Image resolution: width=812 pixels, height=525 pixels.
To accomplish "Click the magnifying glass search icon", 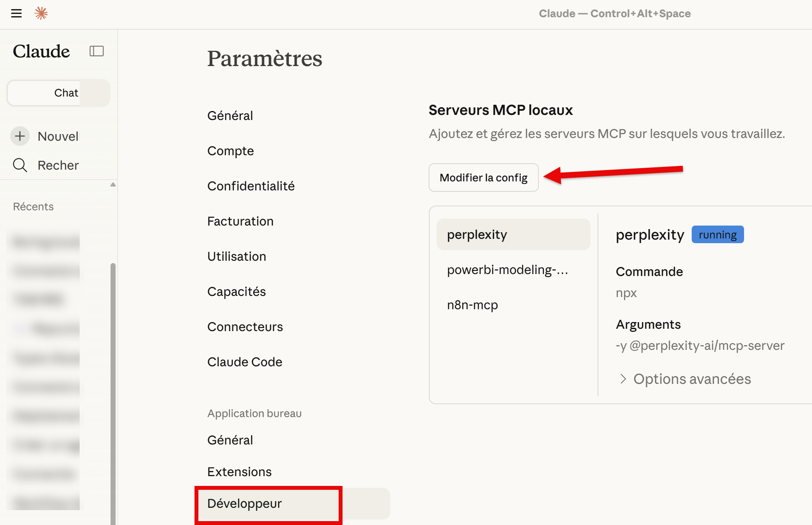I will pyautogui.click(x=20, y=165).
